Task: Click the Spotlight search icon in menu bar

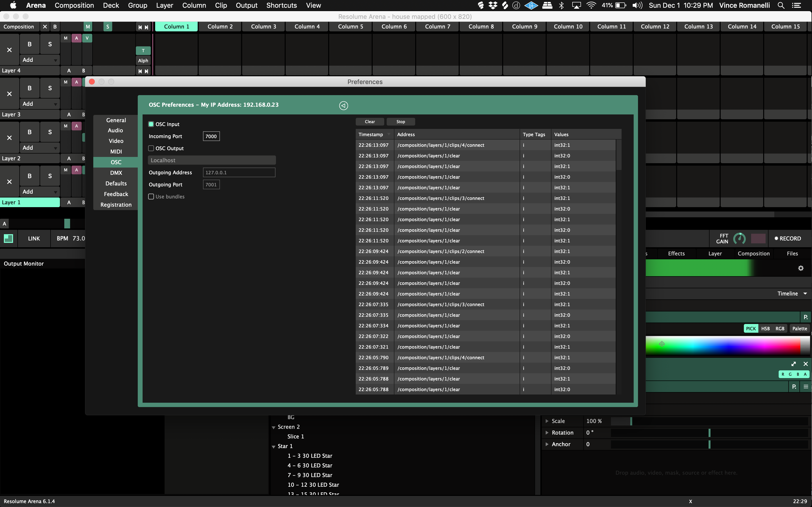Action: click(x=781, y=5)
